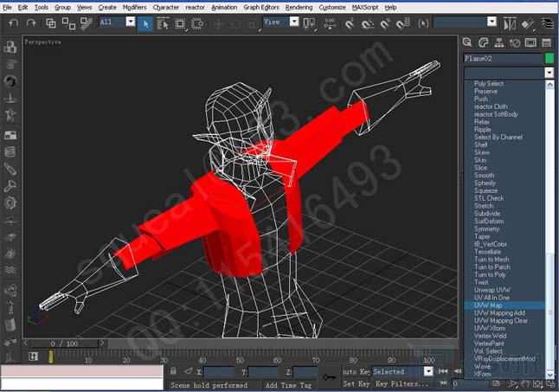This screenshot has width=559, height=392.
Task: Toggle the Percent Snap icon
Action: pyautogui.click(x=385, y=24)
